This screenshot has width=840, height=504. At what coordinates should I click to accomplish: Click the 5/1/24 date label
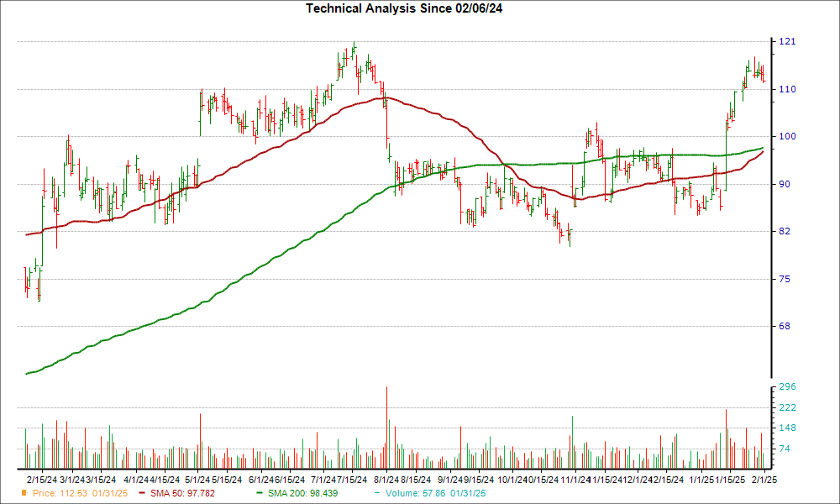pos(197,480)
